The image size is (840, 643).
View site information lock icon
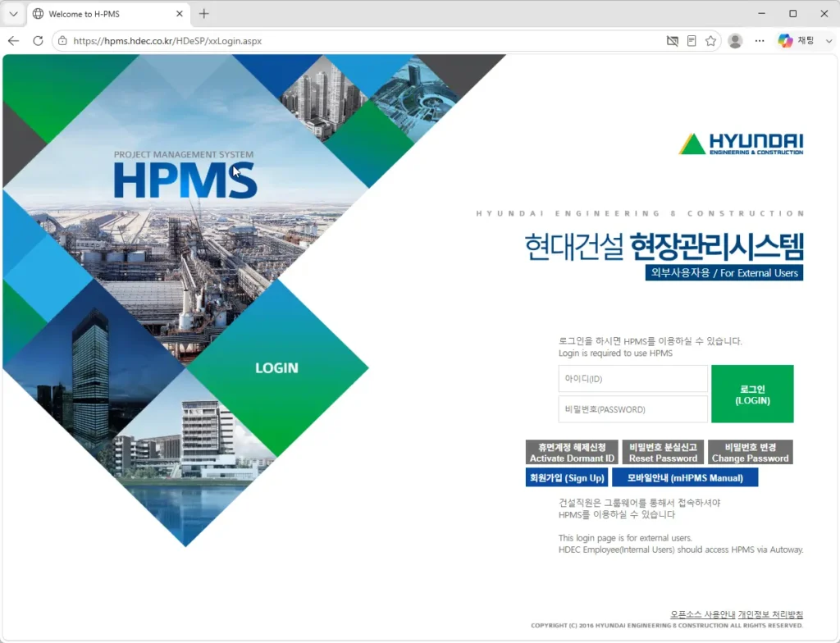(x=62, y=41)
